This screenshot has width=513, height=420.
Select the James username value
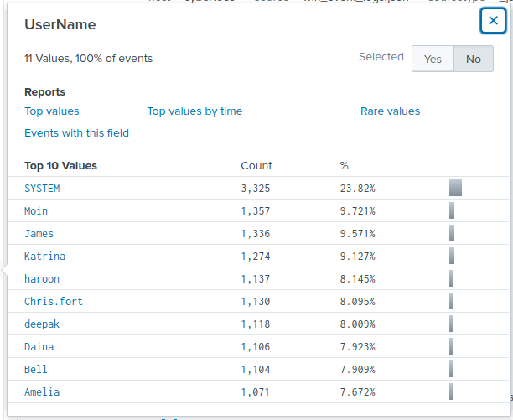[39, 234]
